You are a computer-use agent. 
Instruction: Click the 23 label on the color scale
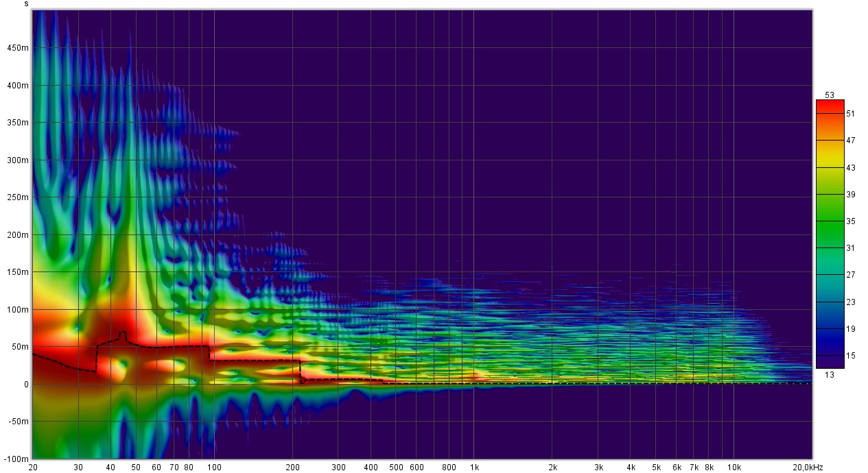click(851, 302)
